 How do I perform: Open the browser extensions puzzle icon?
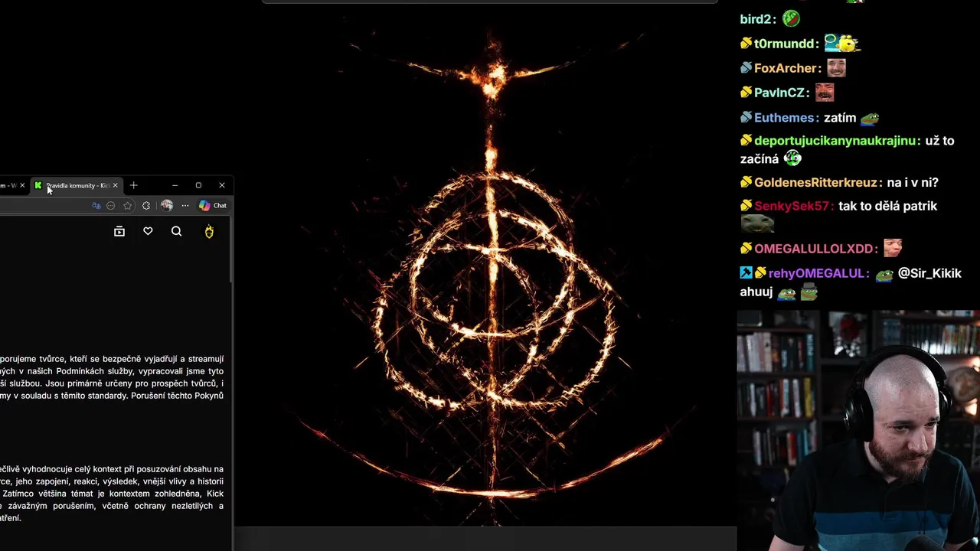click(x=146, y=205)
